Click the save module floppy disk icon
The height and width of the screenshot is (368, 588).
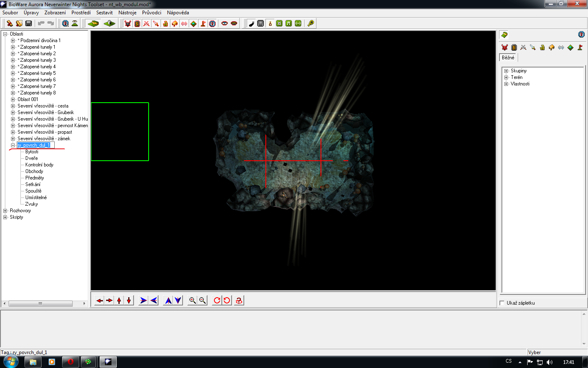[29, 23]
